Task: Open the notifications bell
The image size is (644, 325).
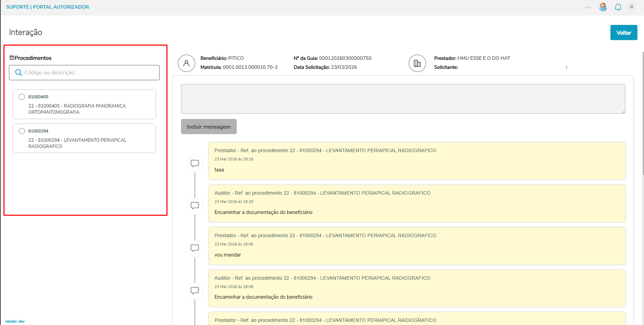Action: tap(618, 7)
